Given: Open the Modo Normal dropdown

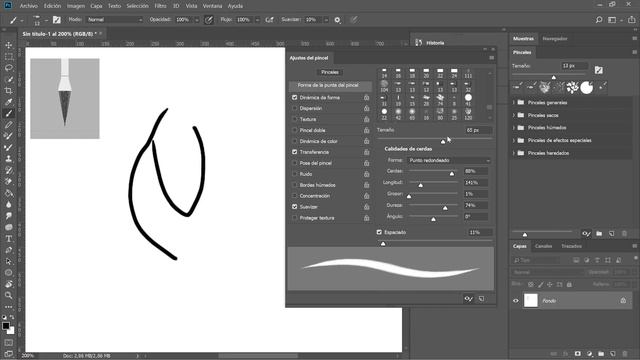Looking at the screenshot, I should pyautogui.click(x=115, y=20).
